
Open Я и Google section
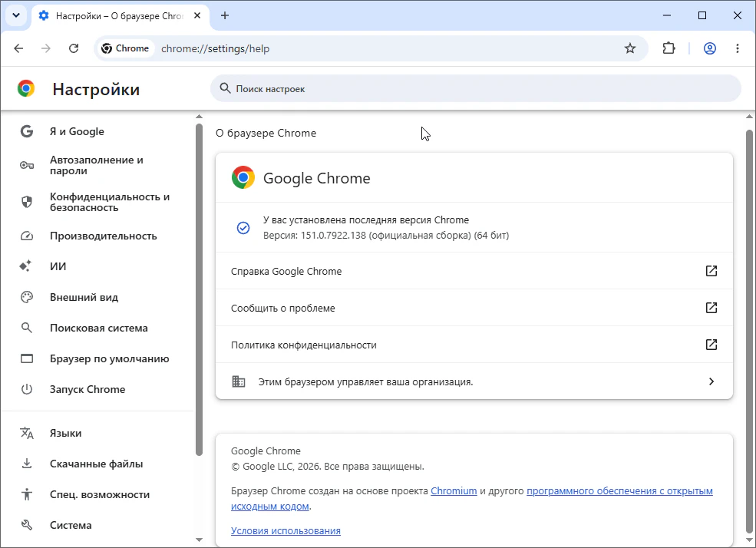click(x=97, y=131)
